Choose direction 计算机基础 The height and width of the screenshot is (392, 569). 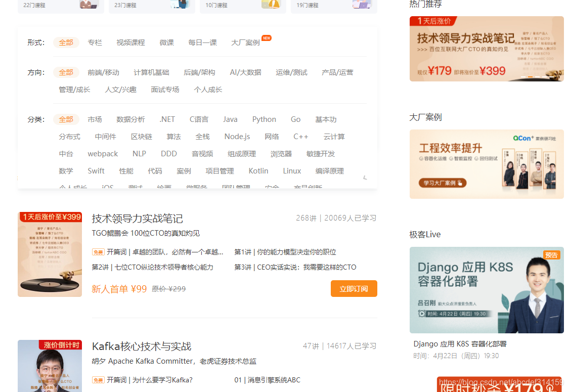tap(151, 72)
